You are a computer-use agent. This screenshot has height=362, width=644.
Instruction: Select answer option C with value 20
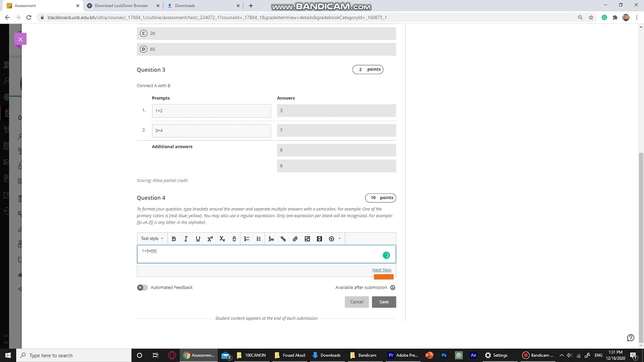click(266, 33)
